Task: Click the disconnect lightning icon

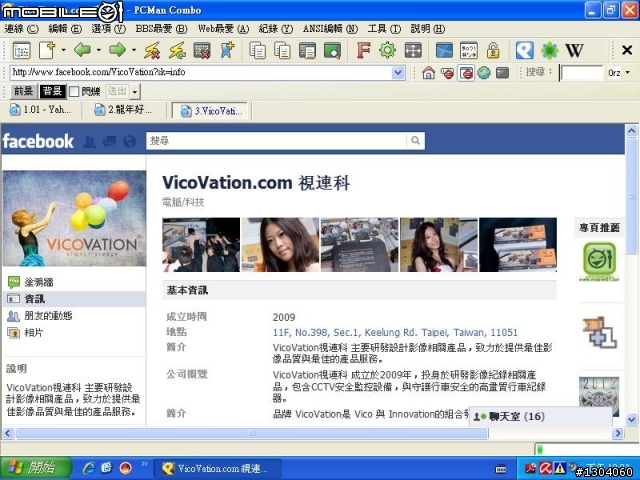Action: (x=152, y=51)
